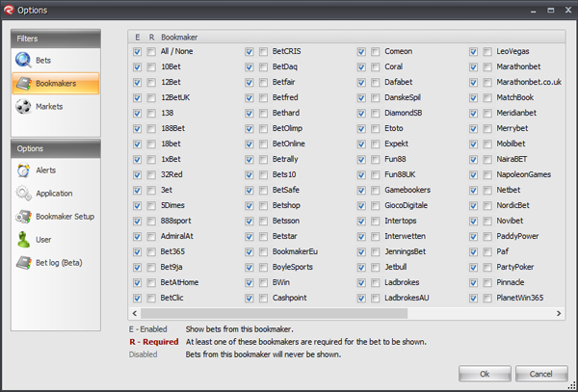Image resolution: width=578 pixels, height=392 pixels.
Task: Open the Alerts options page
Action: point(56,170)
